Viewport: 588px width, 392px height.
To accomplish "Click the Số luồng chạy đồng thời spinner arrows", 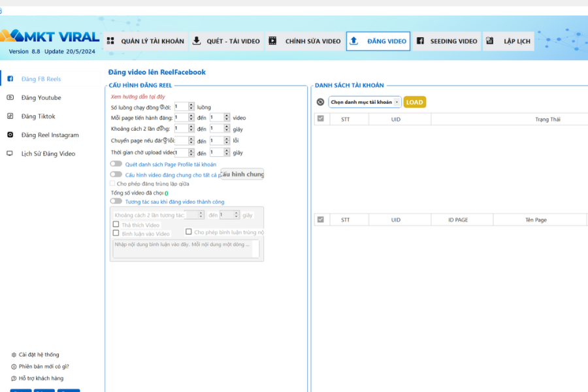I will coord(191,106).
